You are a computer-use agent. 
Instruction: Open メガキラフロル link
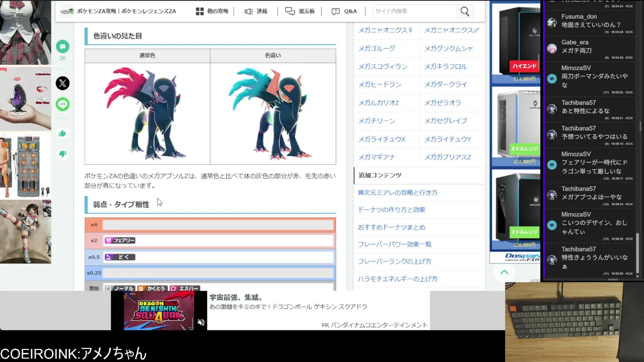[446, 66]
